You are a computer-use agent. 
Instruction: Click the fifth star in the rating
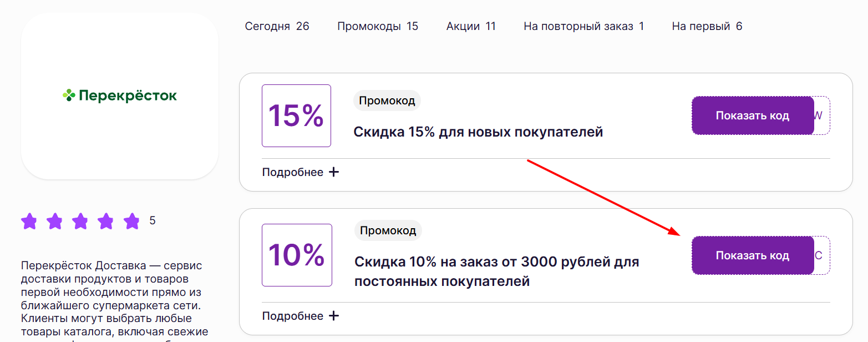(132, 221)
